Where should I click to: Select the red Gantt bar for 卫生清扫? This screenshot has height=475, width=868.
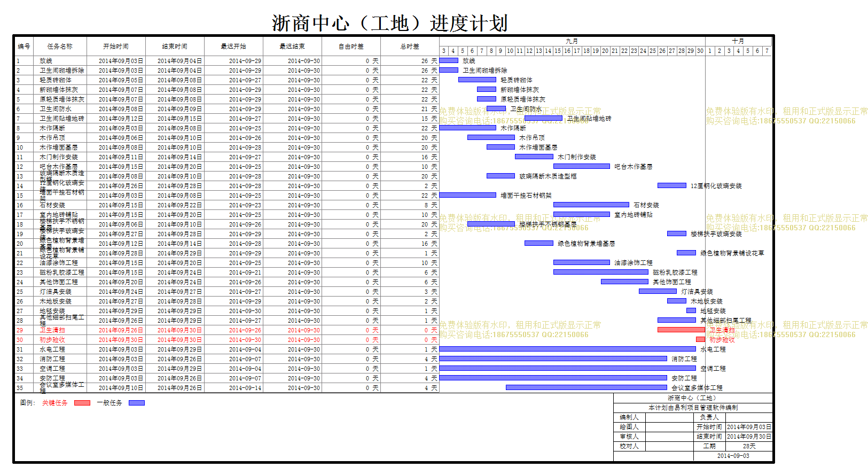pos(681,330)
